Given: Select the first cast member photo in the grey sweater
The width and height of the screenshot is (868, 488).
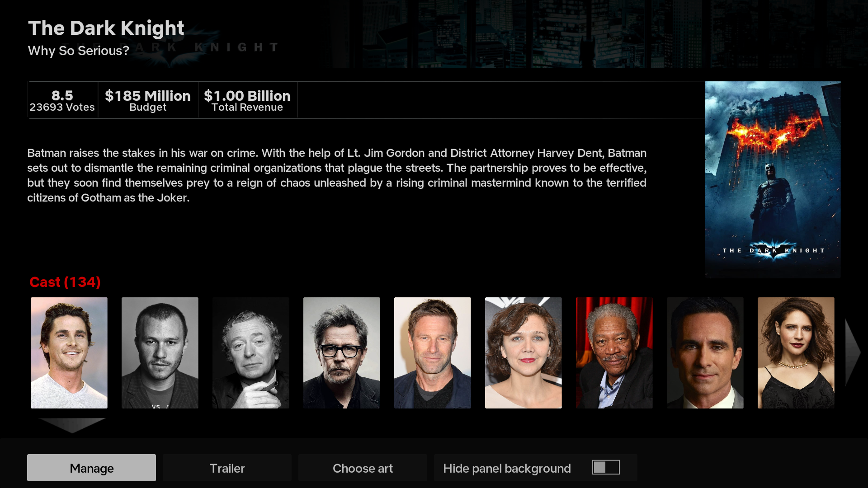Looking at the screenshot, I should tap(69, 353).
